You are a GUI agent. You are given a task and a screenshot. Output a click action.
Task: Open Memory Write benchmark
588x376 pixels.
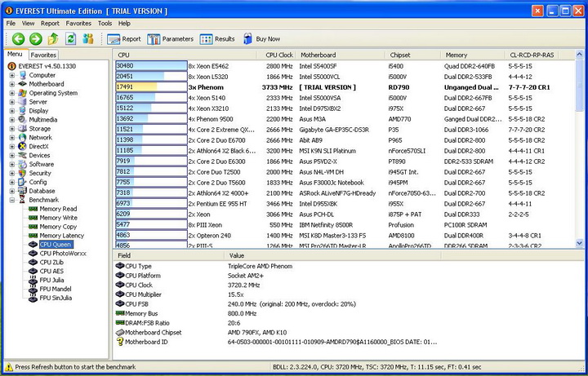(x=59, y=218)
